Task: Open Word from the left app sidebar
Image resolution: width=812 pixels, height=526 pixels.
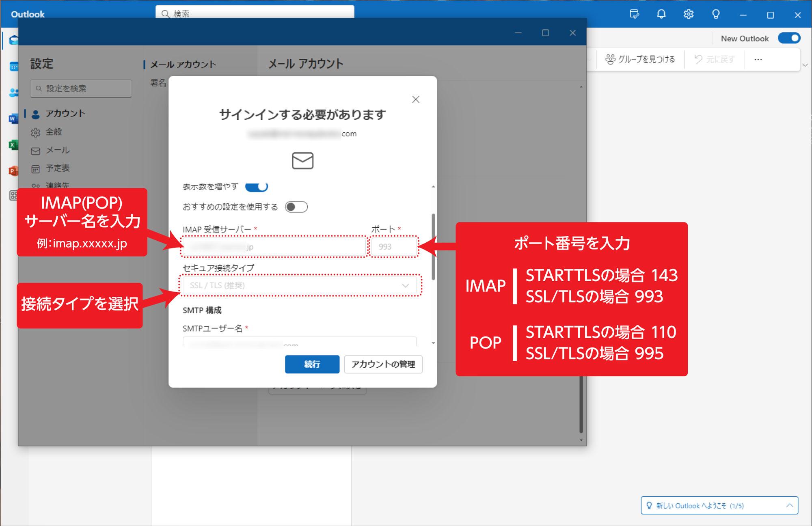Action: (x=12, y=119)
